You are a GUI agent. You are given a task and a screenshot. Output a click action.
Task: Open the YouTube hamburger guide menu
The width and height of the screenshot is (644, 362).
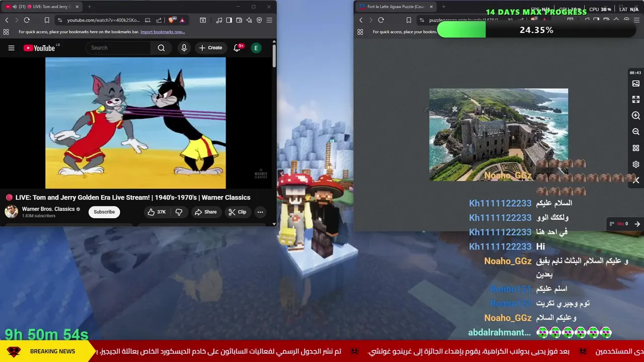(11, 48)
